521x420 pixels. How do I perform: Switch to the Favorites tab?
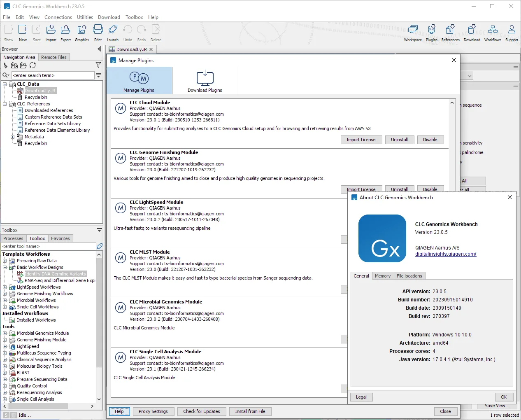click(x=60, y=238)
